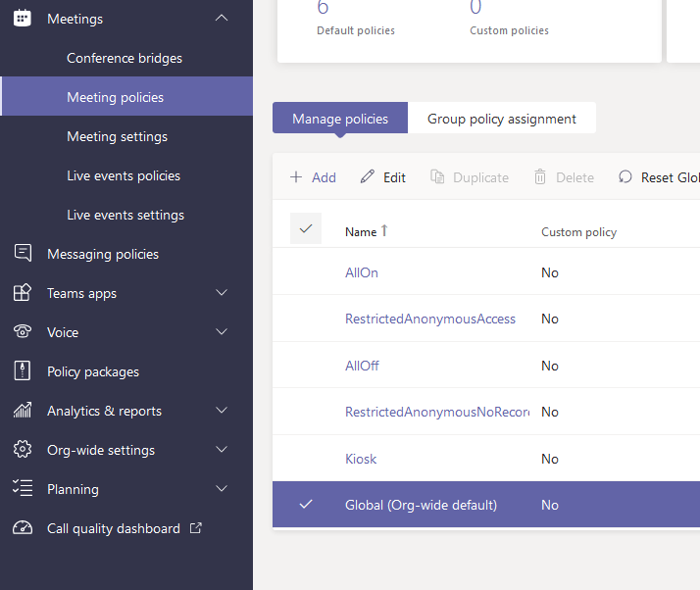Screen dimensions: 700x590
Task: Expand the Org-wide settings chevron
Action: 222,449
